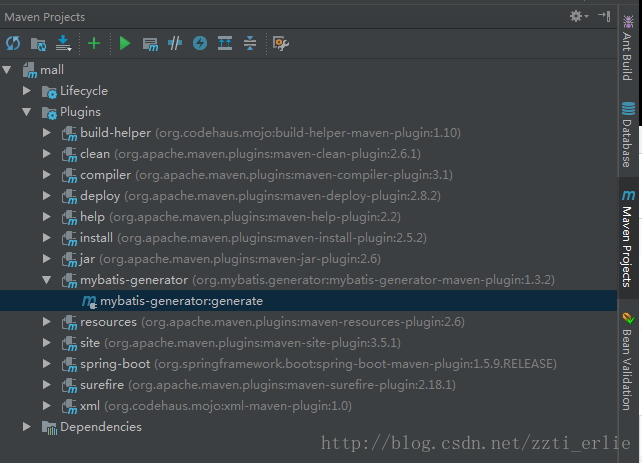642x463 pixels.
Task: Toggle Offline Mode in Maven toolbar
Action: tap(175, 43)
